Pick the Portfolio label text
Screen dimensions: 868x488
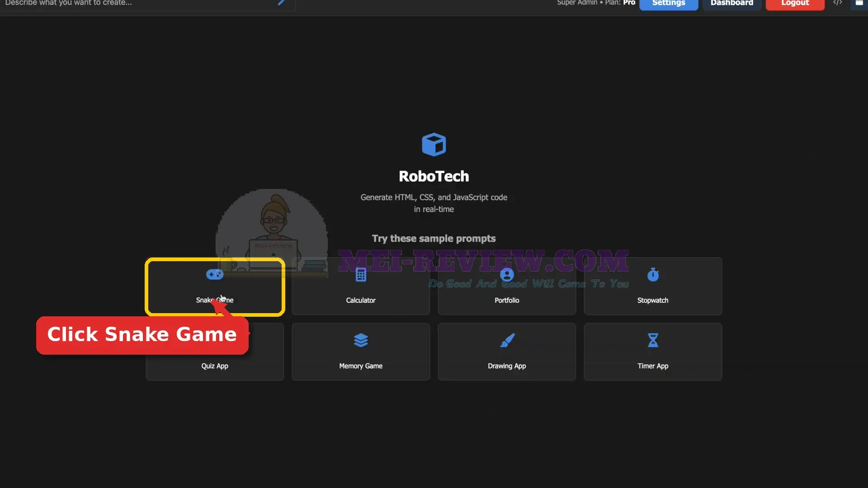coord(507,300)
